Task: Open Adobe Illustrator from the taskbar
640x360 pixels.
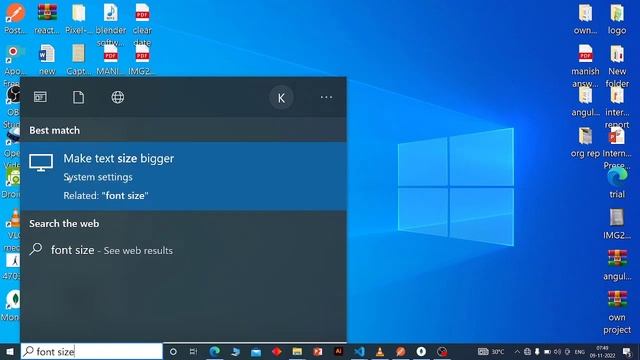Action: (338, 351)
